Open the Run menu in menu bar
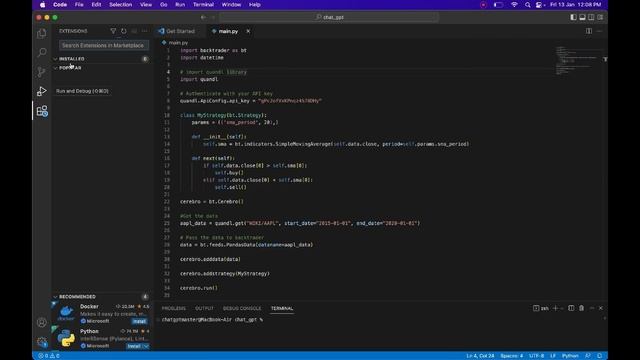The width and height of the screenshot is (640, 360). point(180,4)
